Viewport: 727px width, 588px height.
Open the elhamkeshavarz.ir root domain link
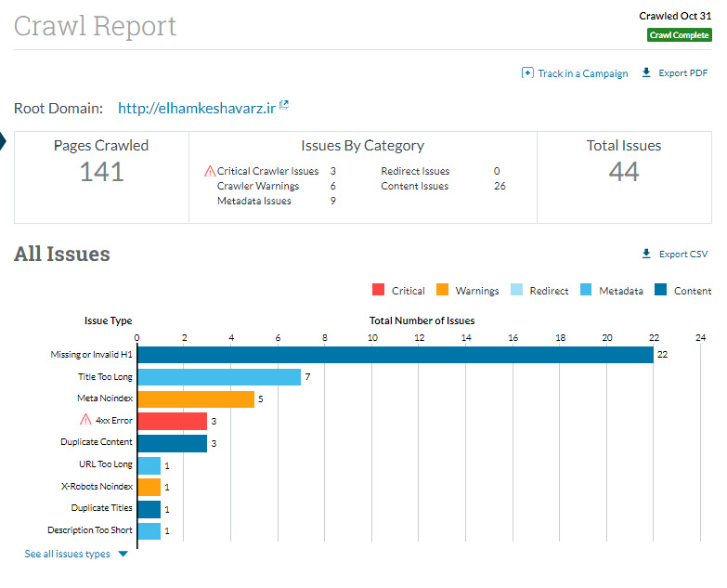click(x=197, y=109)
